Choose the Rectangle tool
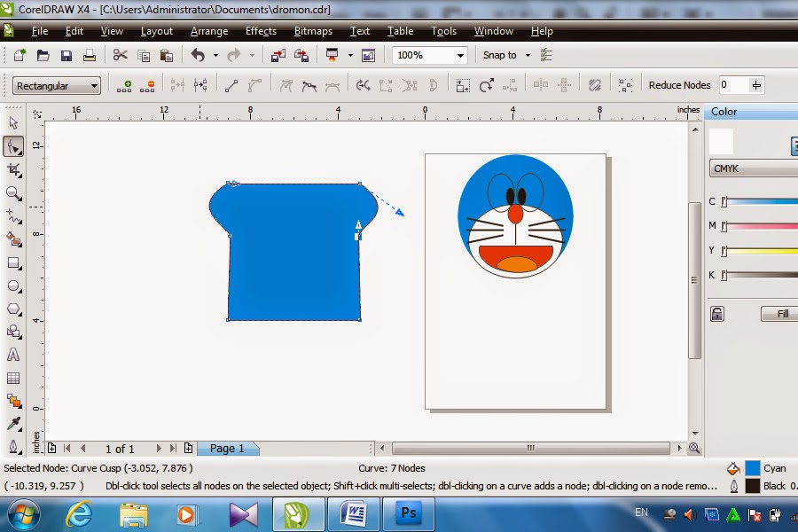Image resolution: width=798 pixels, height=532 pixels. (x=12, y=262)
